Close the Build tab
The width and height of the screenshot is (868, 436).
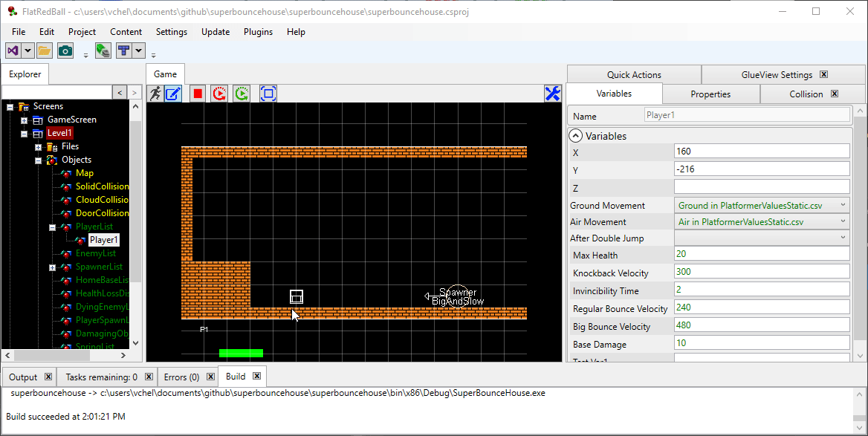coord(256,377)
